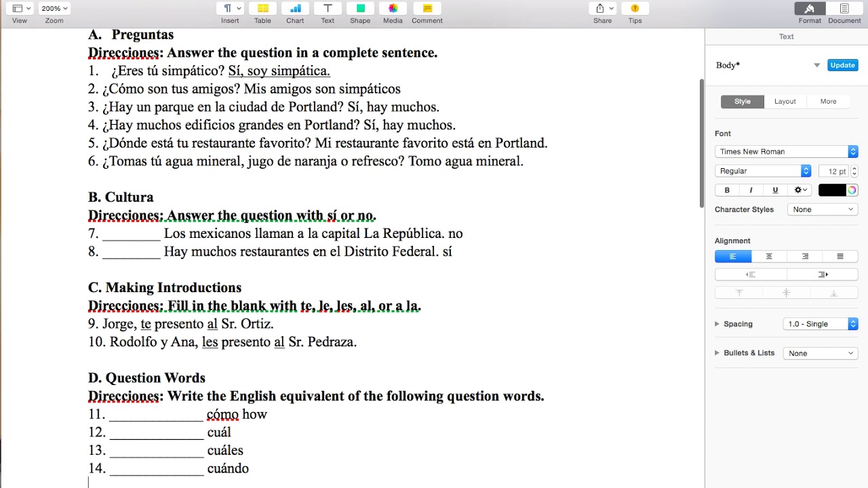
Task: Click the underlined answer "Sí, soy simpática."
Action: point(279,70)
